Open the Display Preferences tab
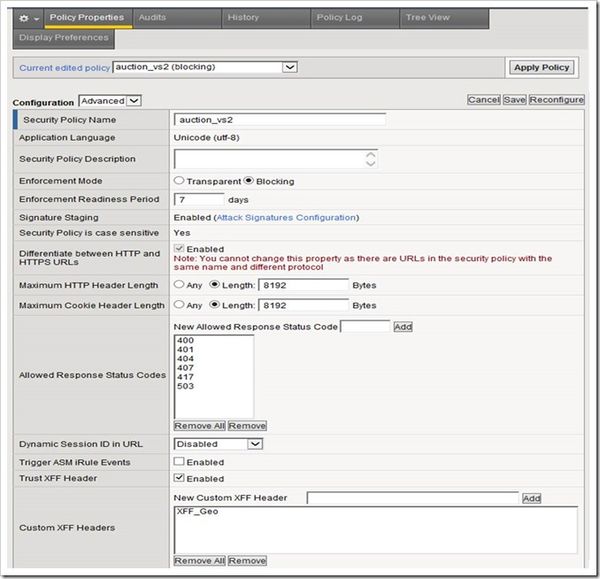600x579 pixels. 64,38
